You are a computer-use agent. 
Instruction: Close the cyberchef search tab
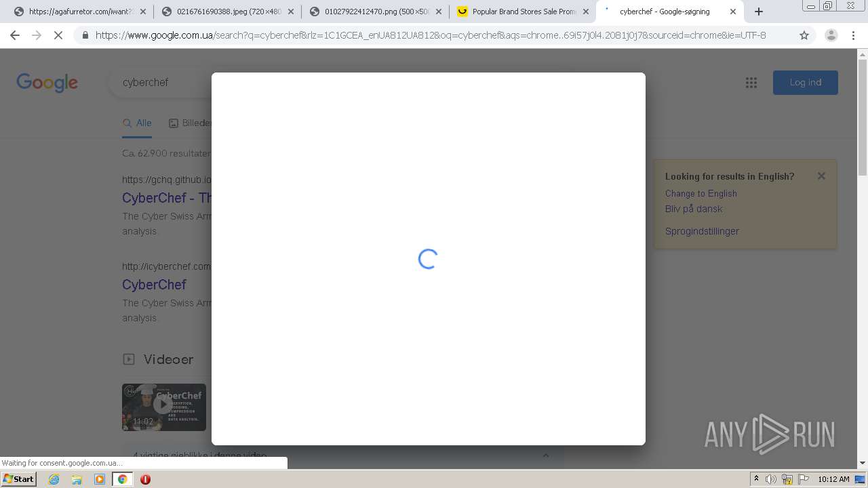coord(733,12)
